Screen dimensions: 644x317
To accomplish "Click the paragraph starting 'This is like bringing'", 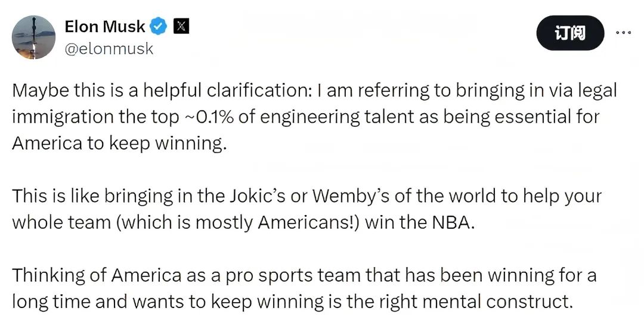I will [x=307, y=209].
